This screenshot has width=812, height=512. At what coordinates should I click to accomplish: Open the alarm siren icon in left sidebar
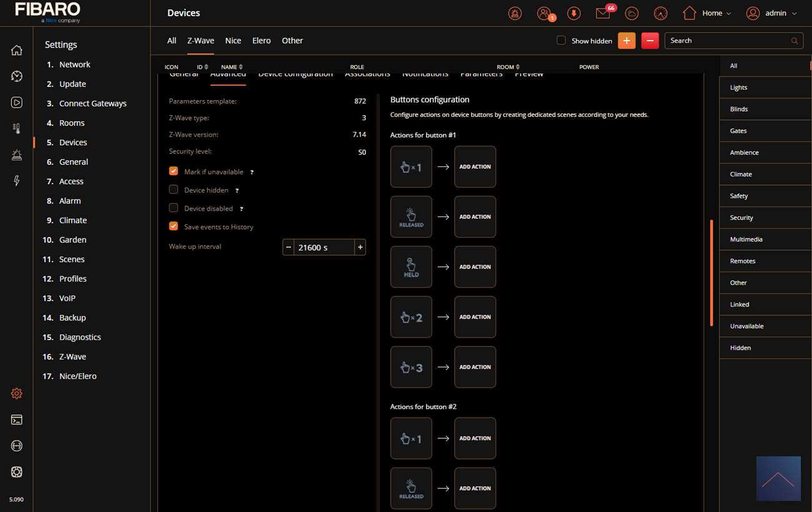(x=17, y=155)
